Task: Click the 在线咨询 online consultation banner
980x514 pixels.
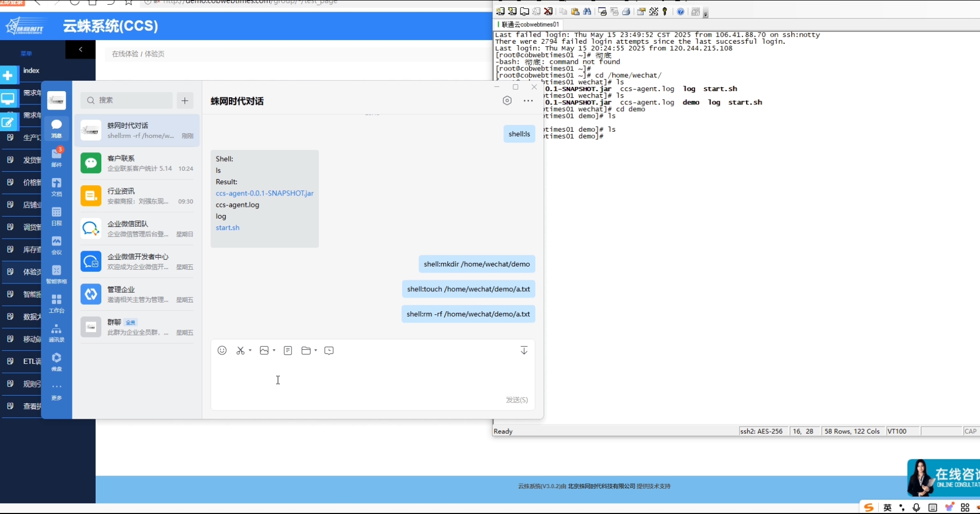Action: pyautogui.click(x=943, y=478)
